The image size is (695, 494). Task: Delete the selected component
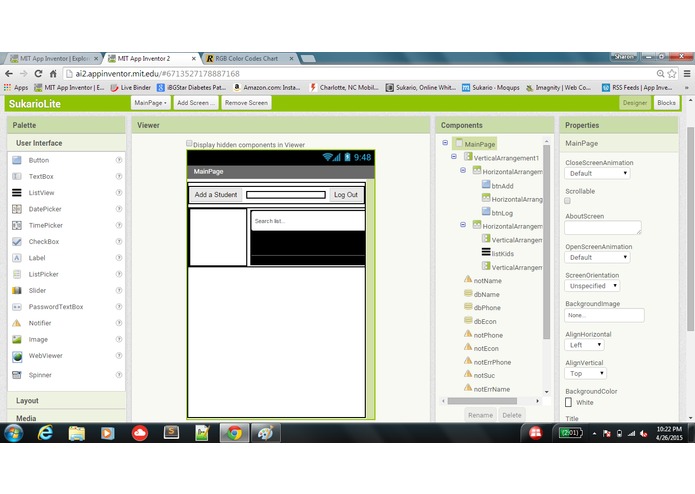point(512,415)
